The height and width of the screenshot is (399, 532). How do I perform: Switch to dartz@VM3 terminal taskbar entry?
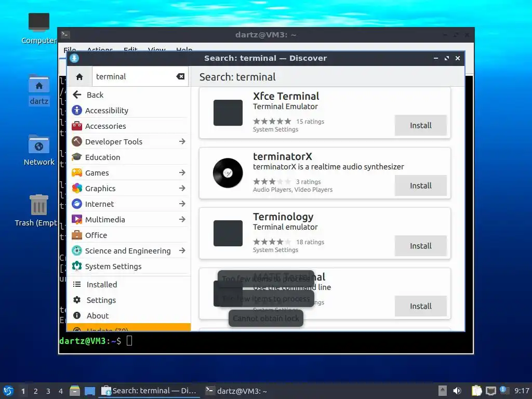click(237, 391)
